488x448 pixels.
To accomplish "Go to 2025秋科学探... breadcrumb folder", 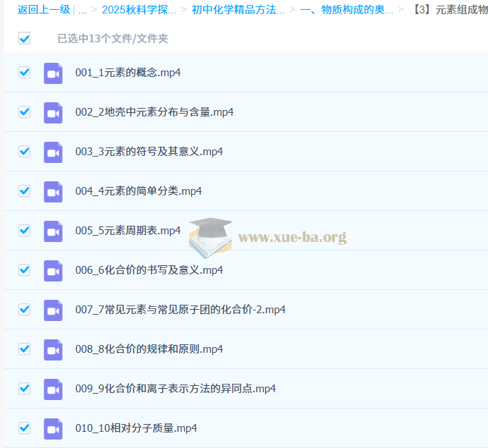I will 139,10.
